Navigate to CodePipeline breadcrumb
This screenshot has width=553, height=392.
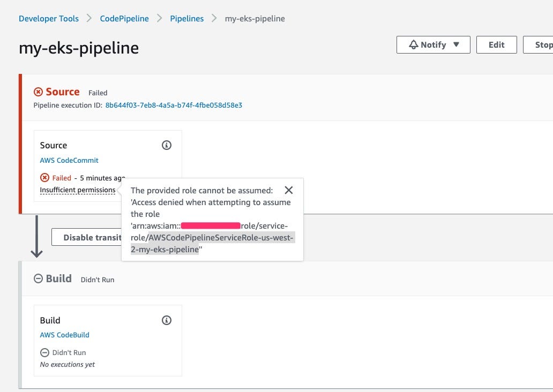coord(124,19)
